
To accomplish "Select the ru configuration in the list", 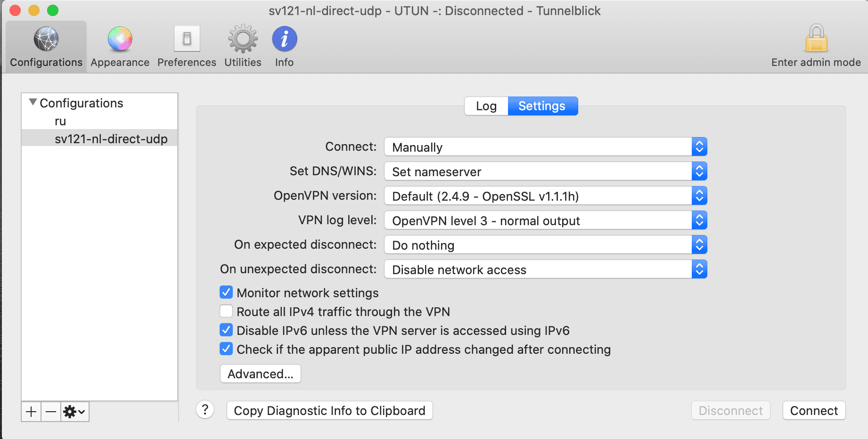I will pyautogui.click(x=60, y=122).
